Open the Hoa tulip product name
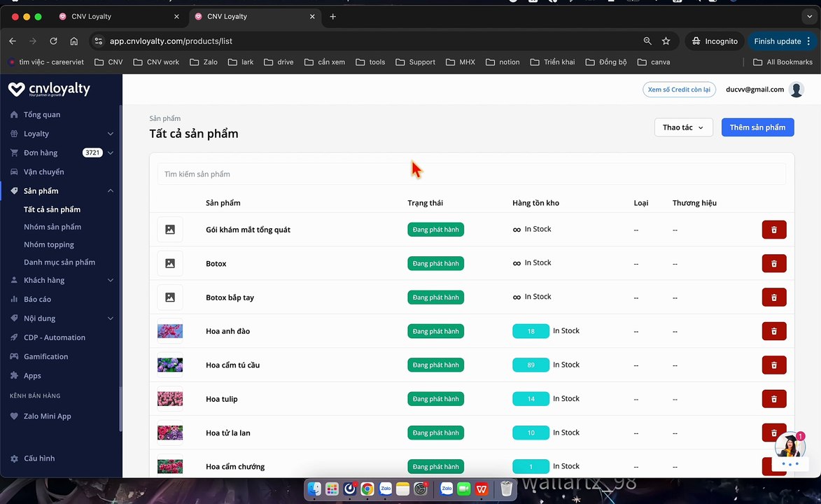Image resolution: width=821 pixels, height=504 pixels. pyautogui.click(x=221, y=399)
